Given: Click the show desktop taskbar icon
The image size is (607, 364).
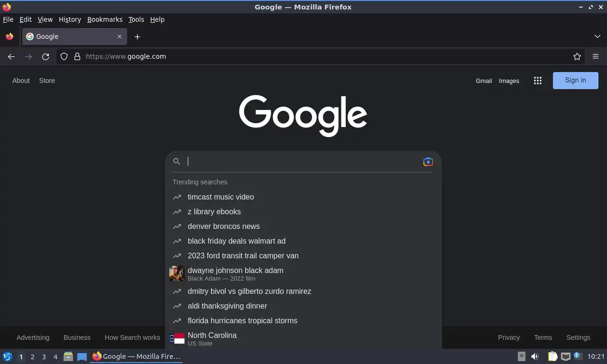Looking at the screenshot, I should tap(82, 356).
